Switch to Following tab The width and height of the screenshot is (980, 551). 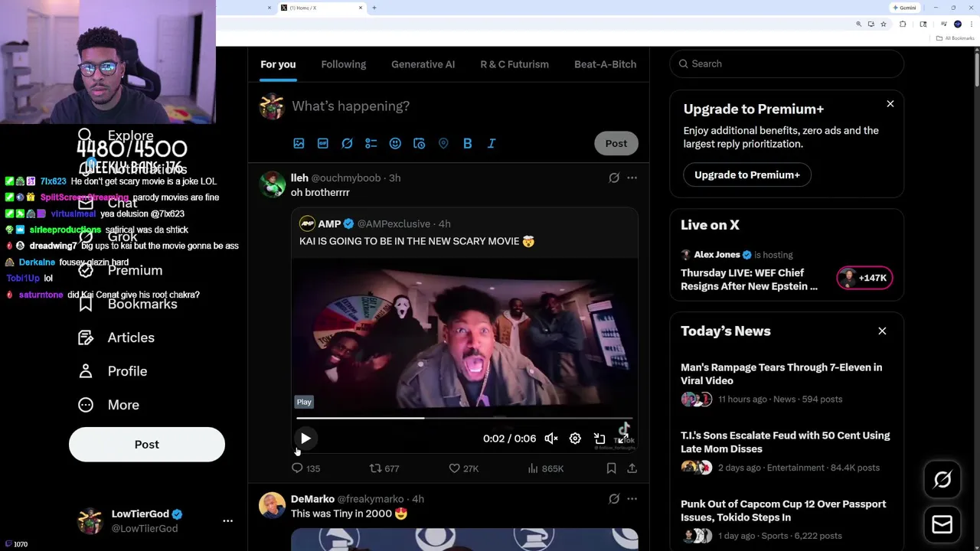[344, 64]
